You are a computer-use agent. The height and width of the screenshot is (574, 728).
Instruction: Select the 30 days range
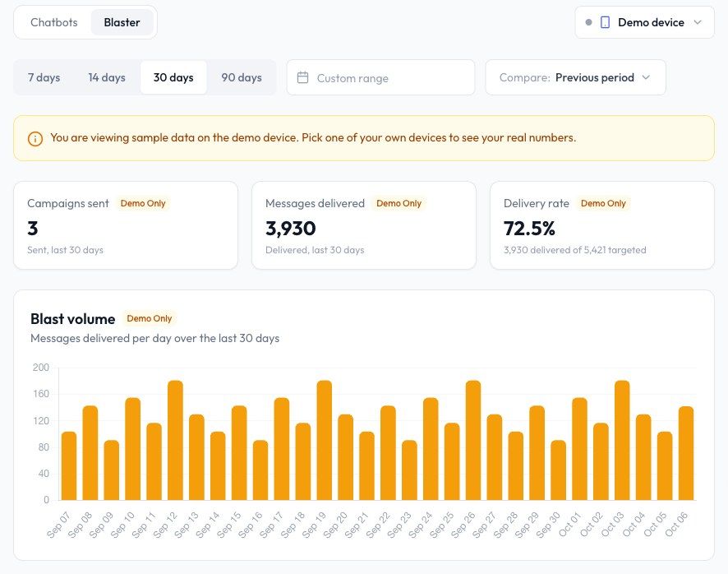(x=173, y=77)
